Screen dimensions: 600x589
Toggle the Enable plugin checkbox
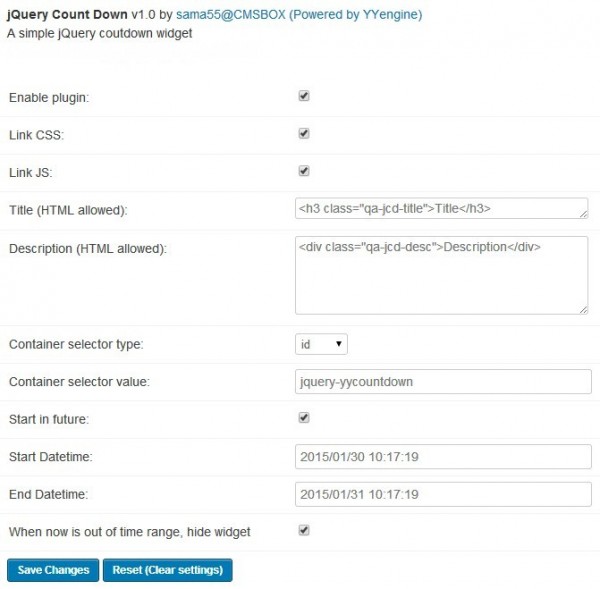point(304,96)
